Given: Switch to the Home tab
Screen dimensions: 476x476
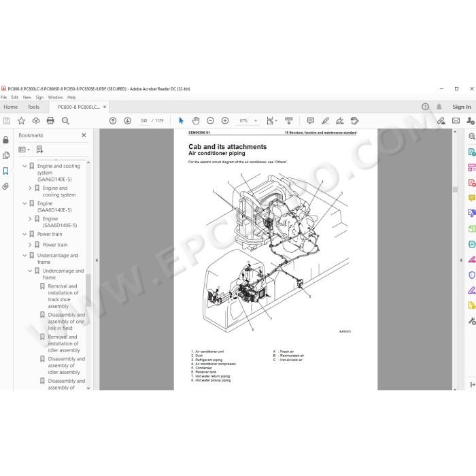Looking at the screenshot, I should pos(11,107).
